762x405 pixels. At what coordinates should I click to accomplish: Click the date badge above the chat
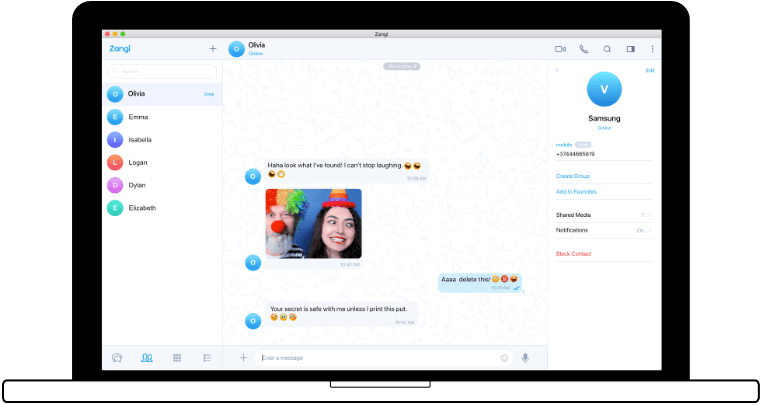point(401,66)
